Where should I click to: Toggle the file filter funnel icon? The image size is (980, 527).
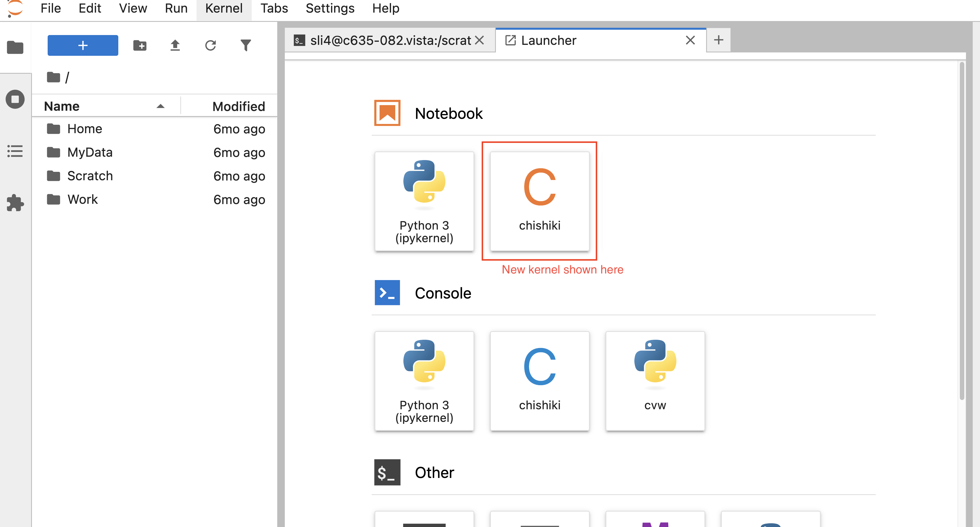pyautogui.click(x=246, y=46)
